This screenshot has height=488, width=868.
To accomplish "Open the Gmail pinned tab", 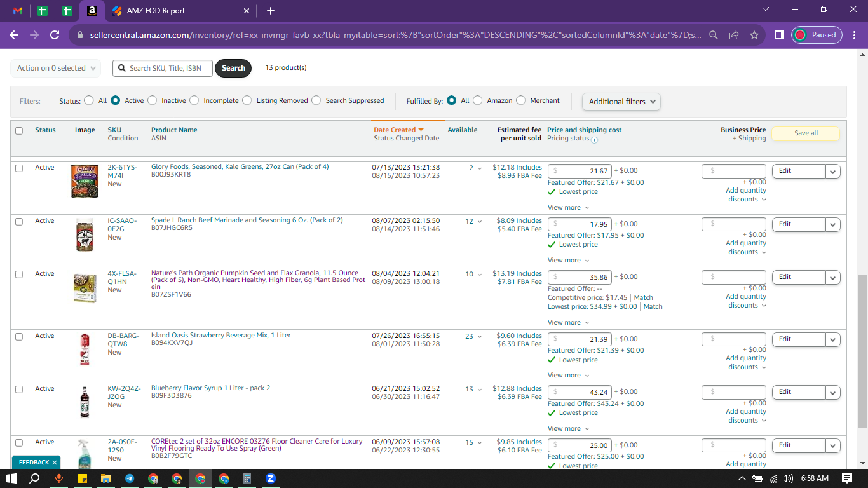I will click(18, 11).
